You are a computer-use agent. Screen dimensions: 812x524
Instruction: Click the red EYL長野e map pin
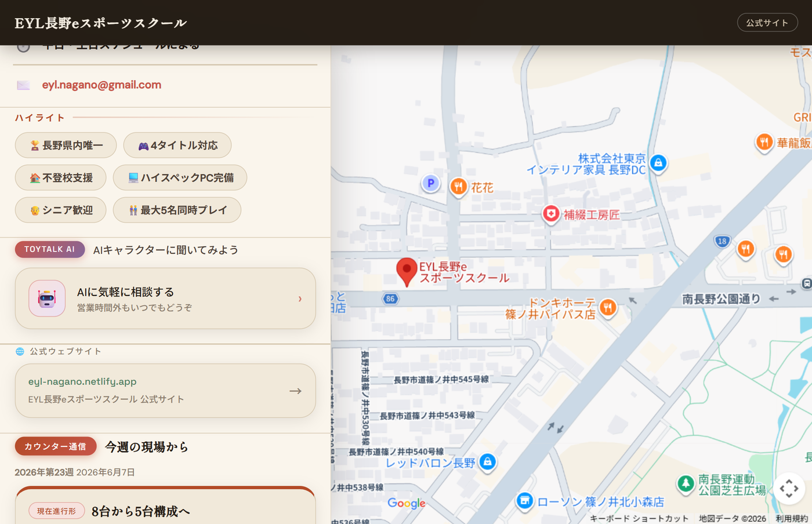pyautogui.click(x=407, y=271)
